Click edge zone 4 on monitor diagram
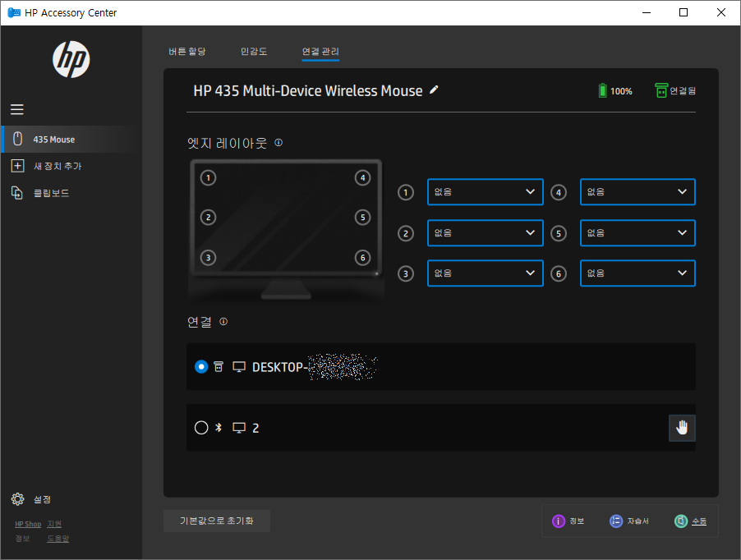This screenshot has width=741, height=560. click(362, 178)
